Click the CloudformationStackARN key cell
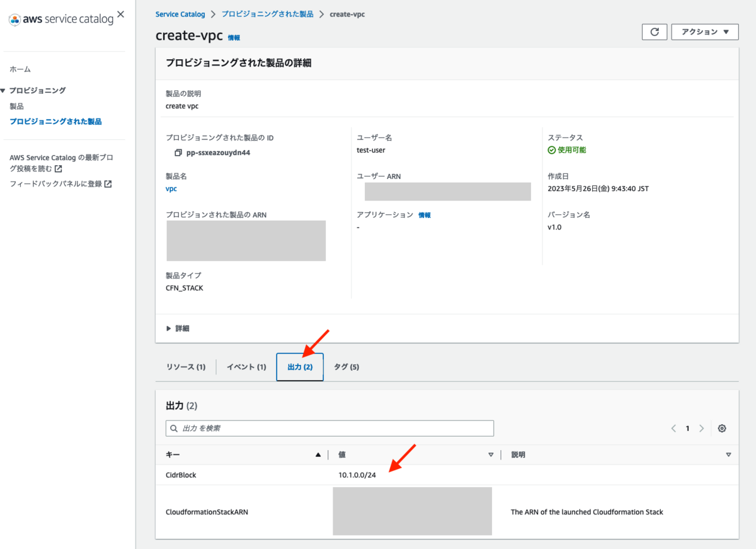This screenshot has width=756, height=549. [207, 512]
